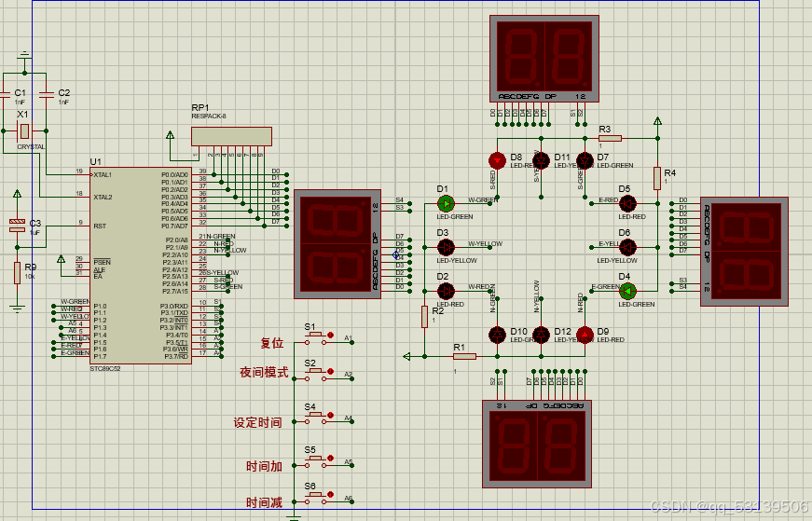This screenshot has width=812, height=521.
Task: Select the STC89C52 microcontroller U1
Action: pyautogui.click(x=141, y=266)
